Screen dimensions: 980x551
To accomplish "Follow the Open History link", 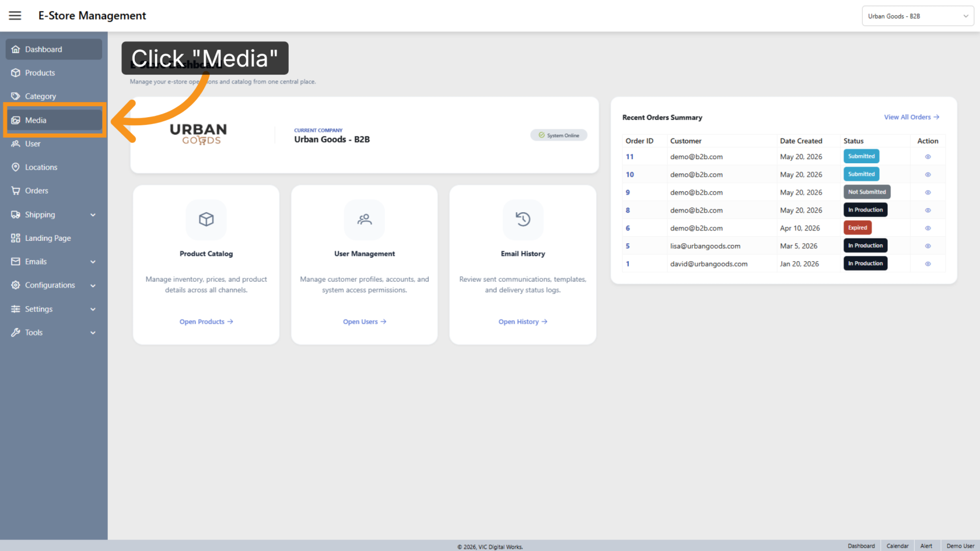I will click(523, 322).
